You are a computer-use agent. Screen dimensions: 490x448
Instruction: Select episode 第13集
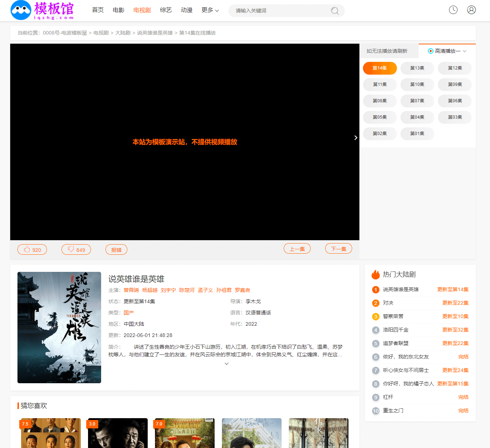point(417,68)
